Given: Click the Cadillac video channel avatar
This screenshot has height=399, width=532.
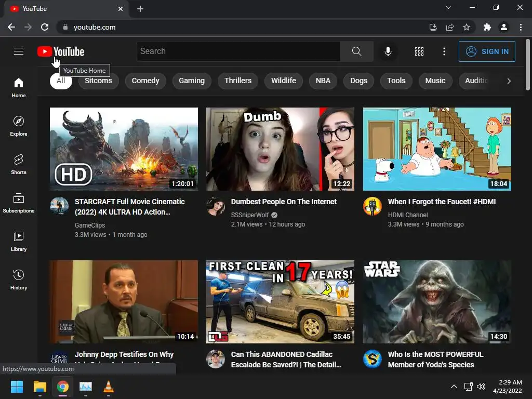Looking at the screenshot, I should pos(216,359).
